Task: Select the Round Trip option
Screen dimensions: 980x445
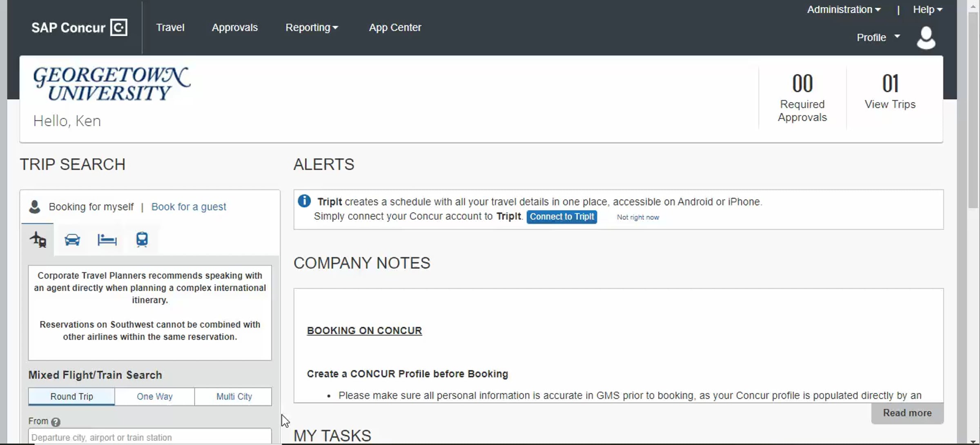Action: (x=71, y=396)
